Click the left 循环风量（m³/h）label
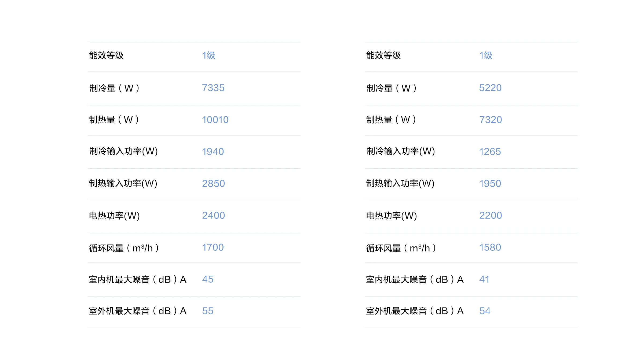Viewport: 644px width, 362px height. click(124, 248)
